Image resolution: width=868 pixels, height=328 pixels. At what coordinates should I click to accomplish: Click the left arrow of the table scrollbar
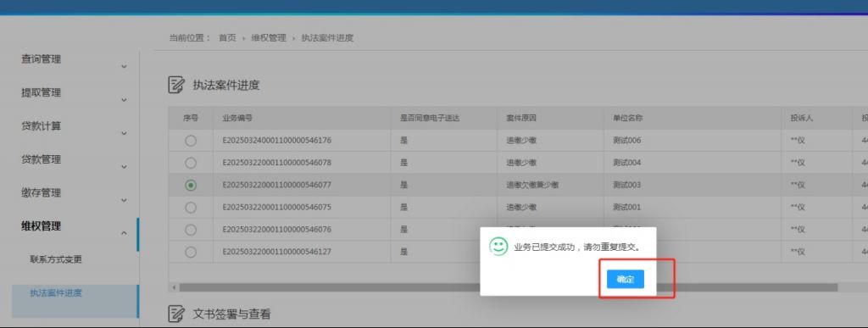[174, 287]
